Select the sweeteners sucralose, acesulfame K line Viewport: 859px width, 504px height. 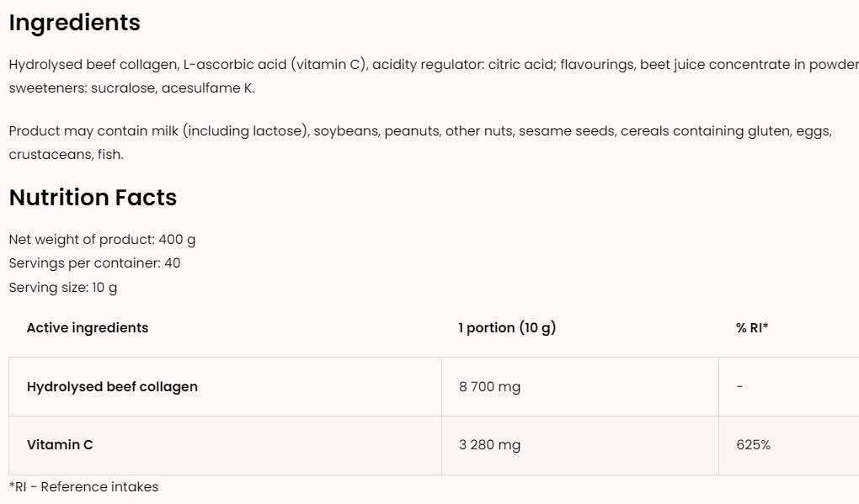(x=131, y=88)
